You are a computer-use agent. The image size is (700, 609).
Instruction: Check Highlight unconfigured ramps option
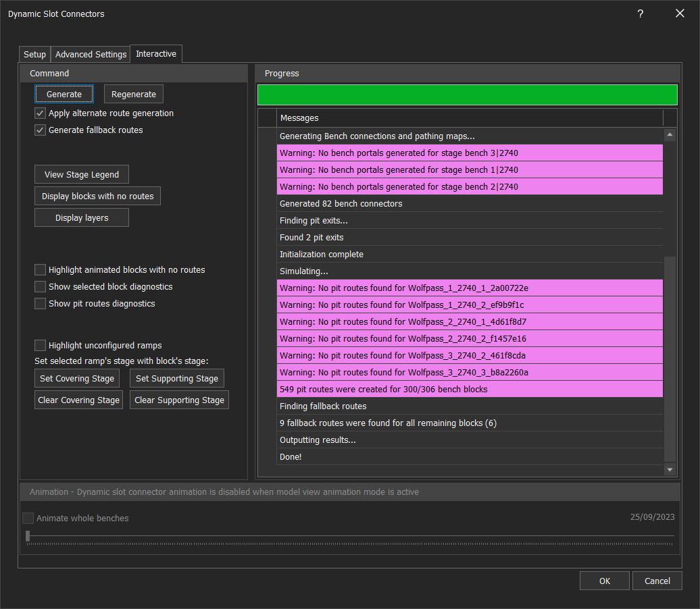(x=41, y=346)
